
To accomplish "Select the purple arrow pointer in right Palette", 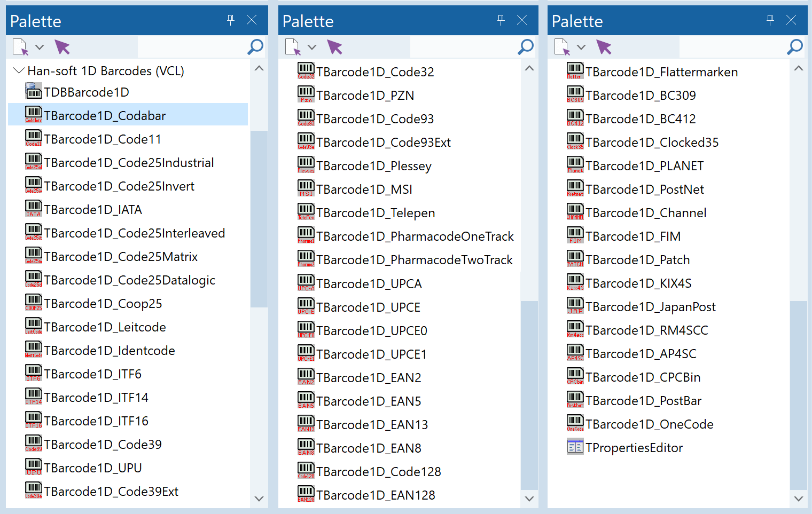I will click(x=604, y=47).
